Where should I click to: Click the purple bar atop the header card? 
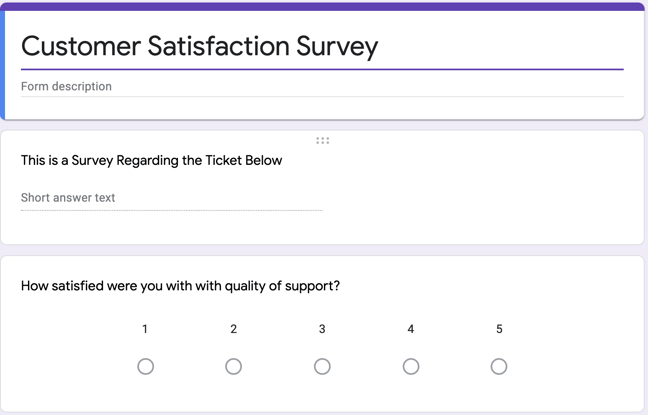coord(322,6)
